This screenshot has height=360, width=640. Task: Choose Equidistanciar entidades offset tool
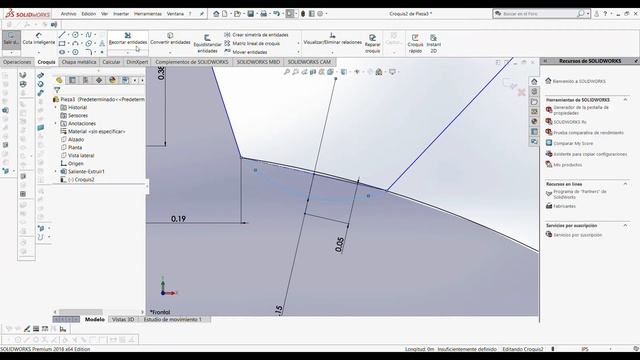[x=207, y=44]
